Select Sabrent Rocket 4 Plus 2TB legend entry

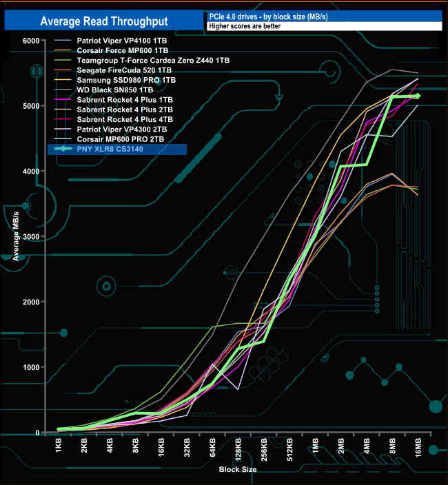click(x=113, y=110)
